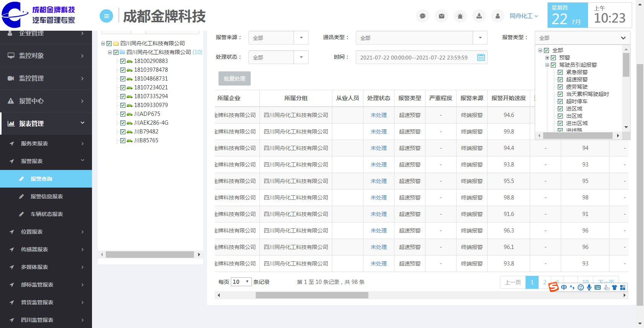Click the time range input field
The image size is (644, 328).
click(x=414, y=58)
